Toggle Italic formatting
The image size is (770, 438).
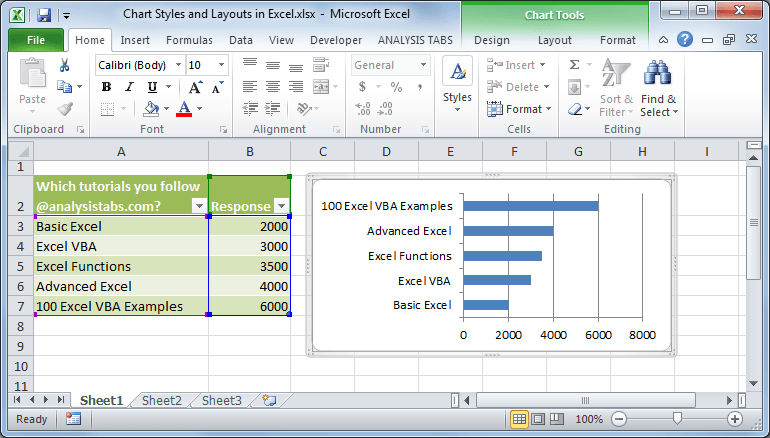tap(129, 87)
